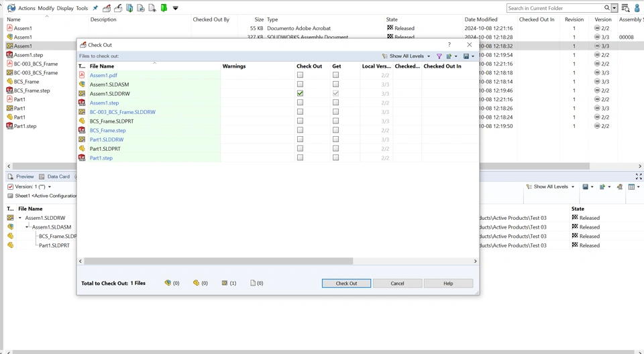Click the Assem1.SLDASM assembly icon in dialog

82,84
